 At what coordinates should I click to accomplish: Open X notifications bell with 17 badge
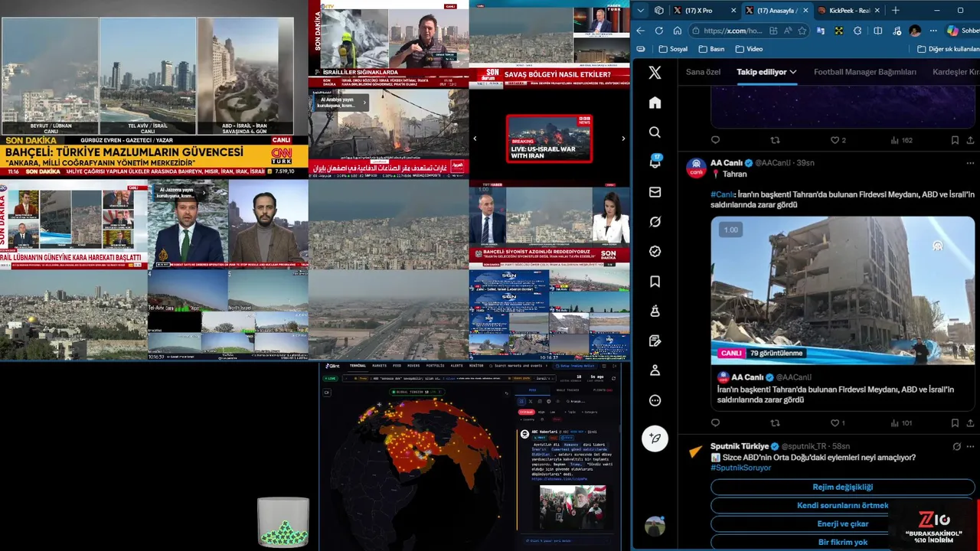point(655,162)
